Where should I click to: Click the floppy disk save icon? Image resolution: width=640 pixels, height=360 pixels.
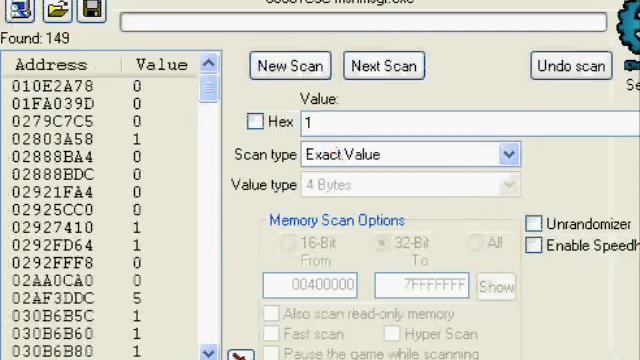click(x=92, y=10)
